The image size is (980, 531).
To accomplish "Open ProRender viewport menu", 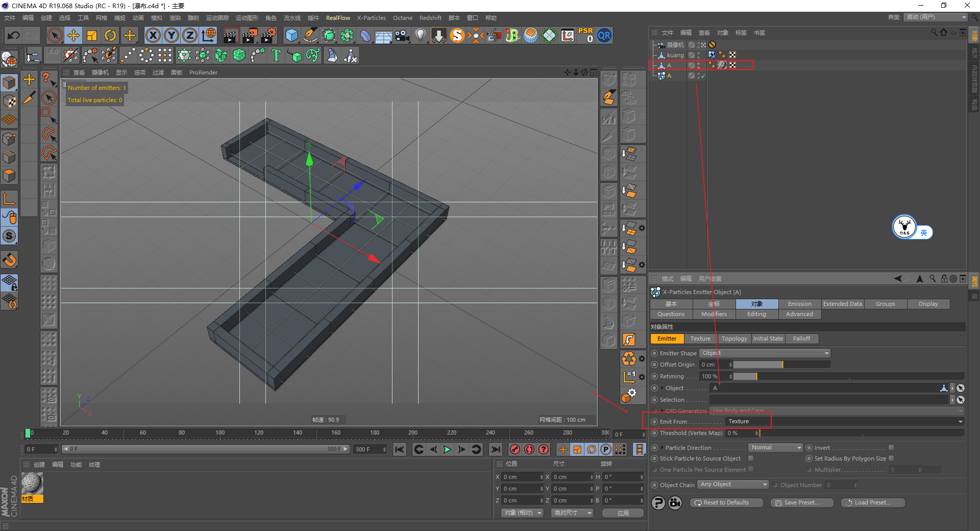I will (x=203, y=73).
